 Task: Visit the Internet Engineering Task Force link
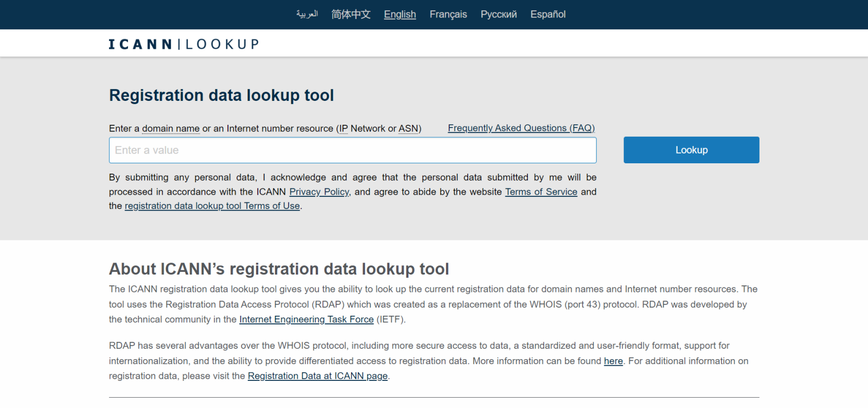[307, 320]
